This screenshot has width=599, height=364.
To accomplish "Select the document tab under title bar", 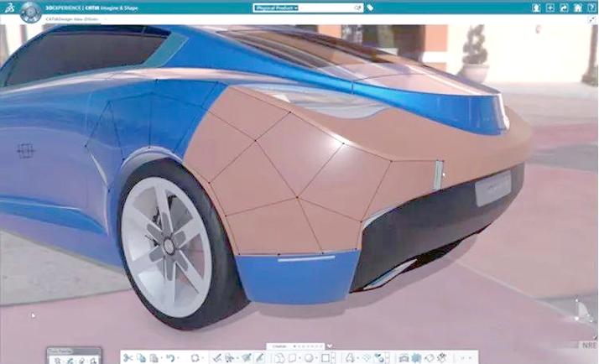I will pos(72,19).
